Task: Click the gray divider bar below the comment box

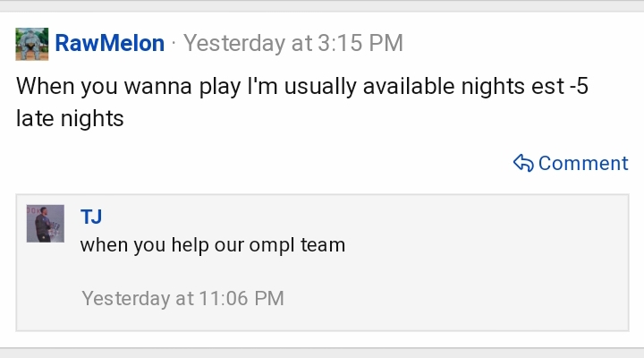Action: 322,353
